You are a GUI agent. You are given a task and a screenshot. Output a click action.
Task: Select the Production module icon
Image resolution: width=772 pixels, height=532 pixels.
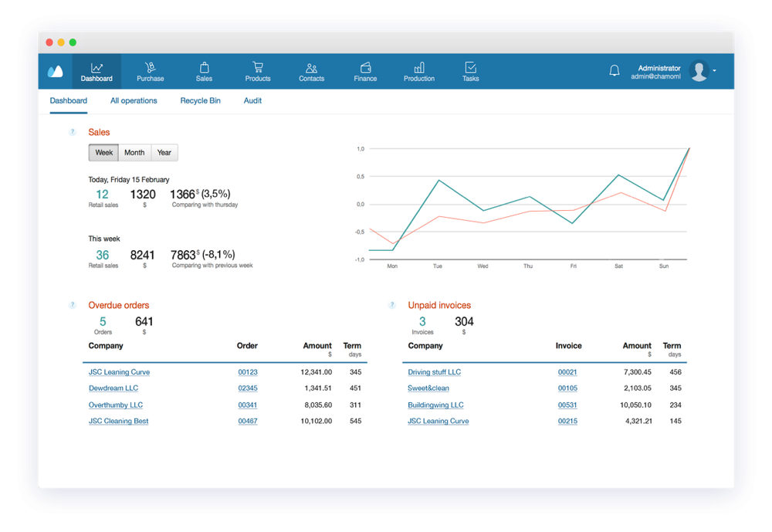coord(418,70)
